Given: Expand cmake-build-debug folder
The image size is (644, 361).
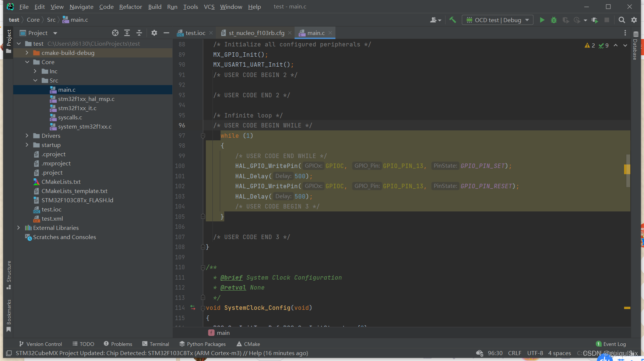Looking at the screenshot, I should click(27, 53).
